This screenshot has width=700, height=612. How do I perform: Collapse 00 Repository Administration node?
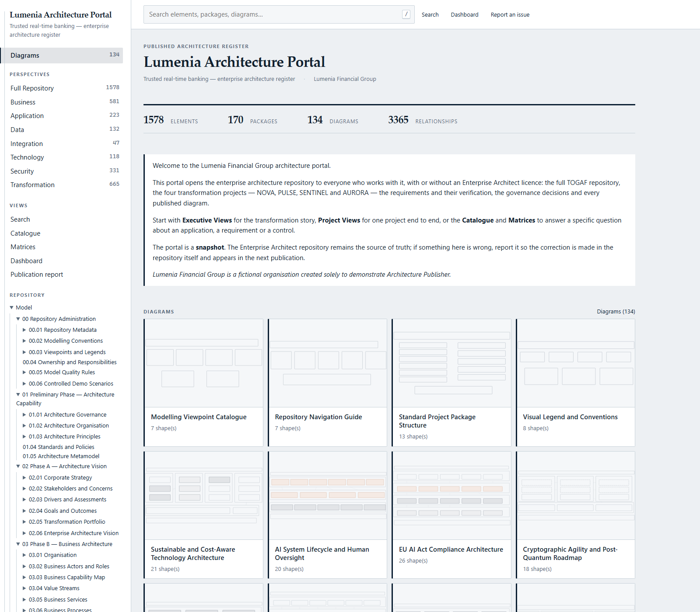[18, 319]
